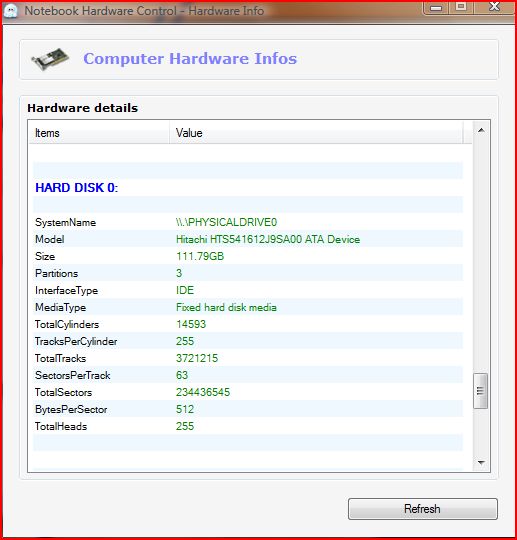Viewport: 517px width, 540px height.
Task: Click the Computer Hardware Infos heading
Action: pyautogui.click(x=190, y=59)
